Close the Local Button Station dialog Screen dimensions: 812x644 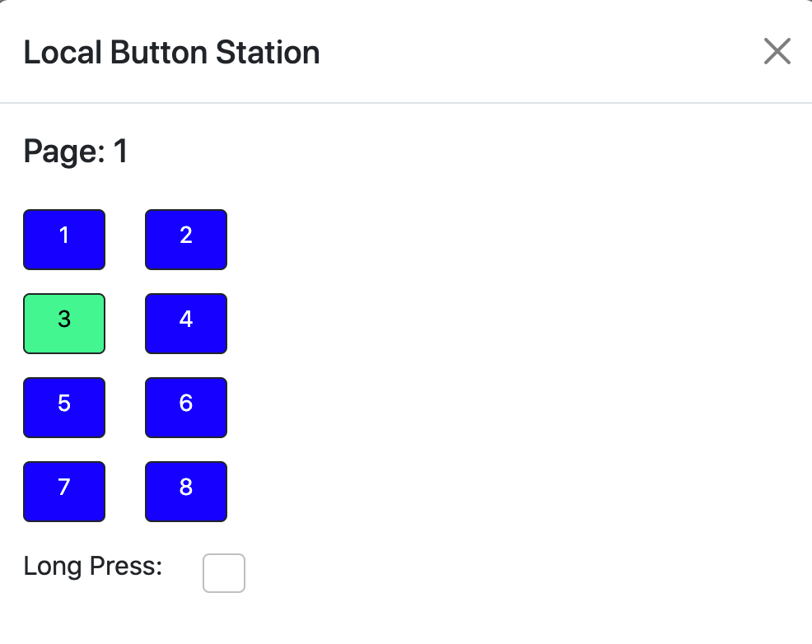click(777, 51)
